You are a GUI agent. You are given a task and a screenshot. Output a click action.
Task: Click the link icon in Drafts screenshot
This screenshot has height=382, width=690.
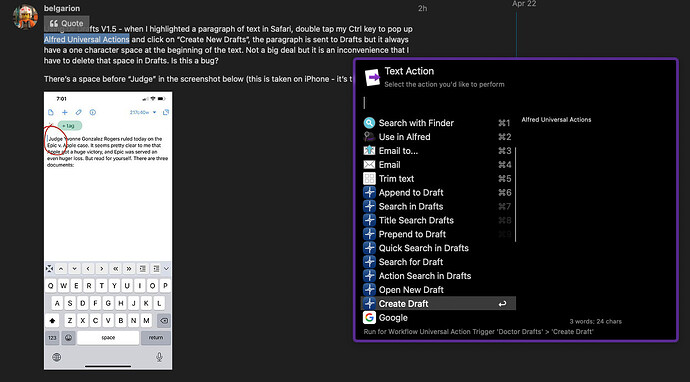coord(79,112)
